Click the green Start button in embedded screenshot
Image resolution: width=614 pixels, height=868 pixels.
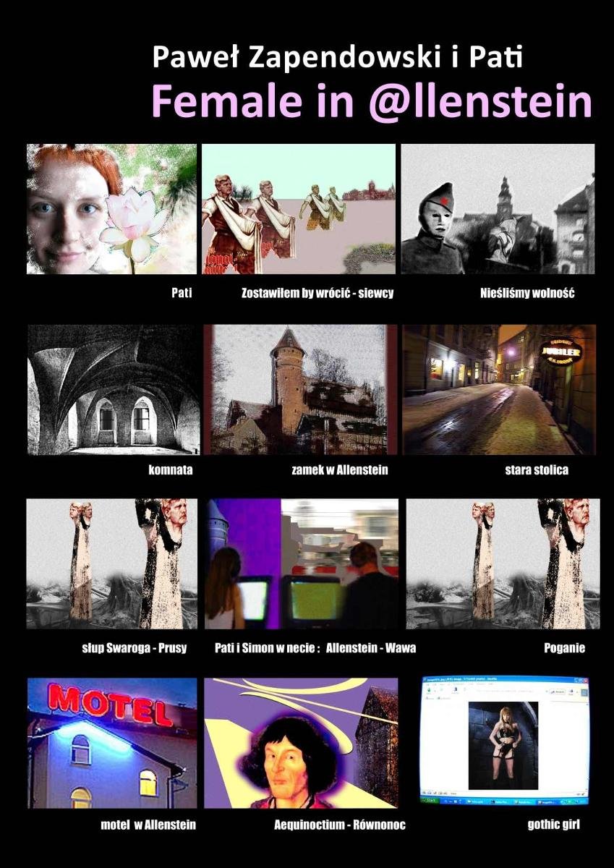(430, 801)
